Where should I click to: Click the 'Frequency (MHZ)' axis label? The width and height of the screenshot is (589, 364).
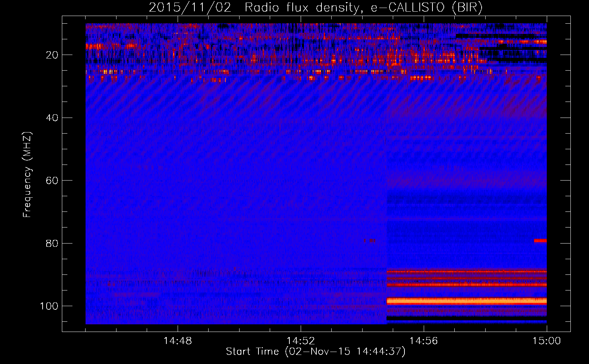tap(27, 175)
